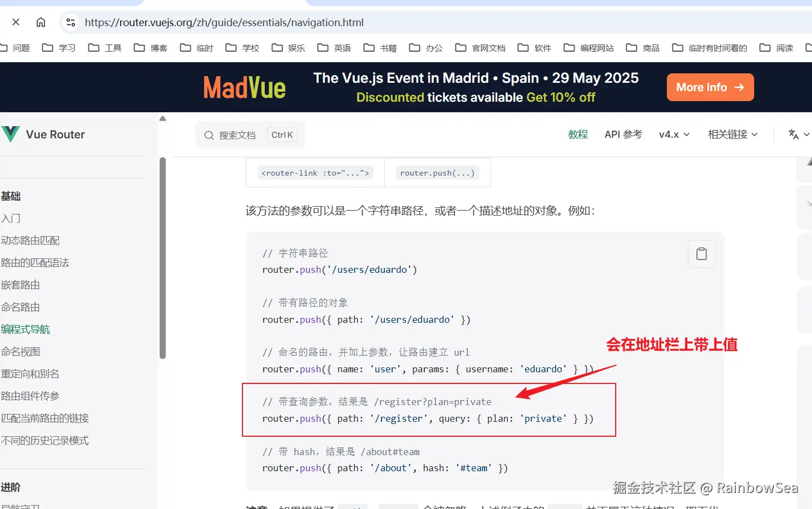Image resolution: width=812 pixels, height=509 pixels.
Task: Open the 工具 bookmark folder
Action: (x=105, y=48)
